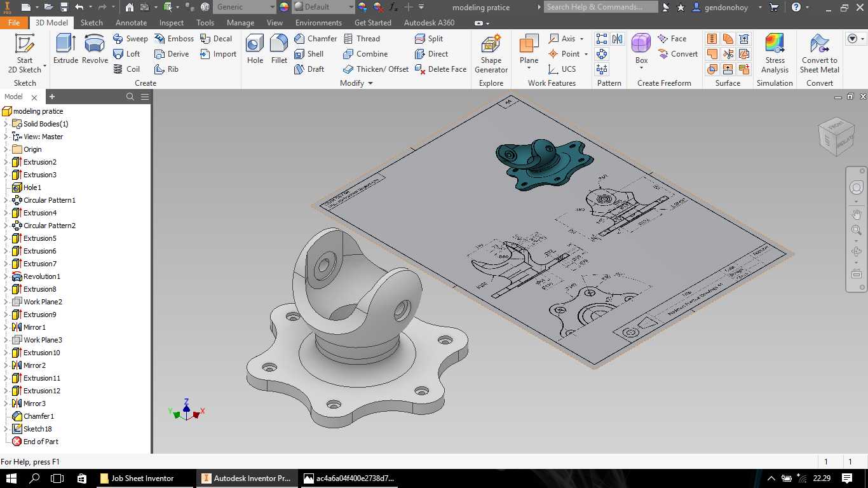Create a freeform Box

click(x=641, y=50)
